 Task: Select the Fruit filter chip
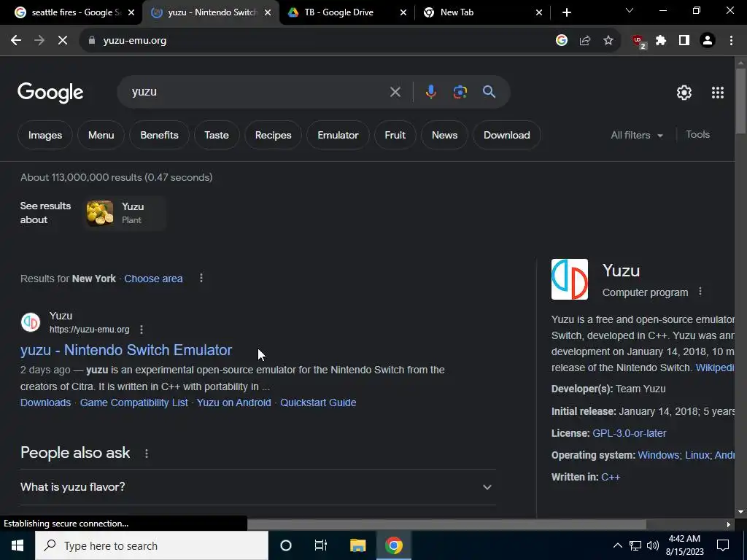tap(395, 135)
